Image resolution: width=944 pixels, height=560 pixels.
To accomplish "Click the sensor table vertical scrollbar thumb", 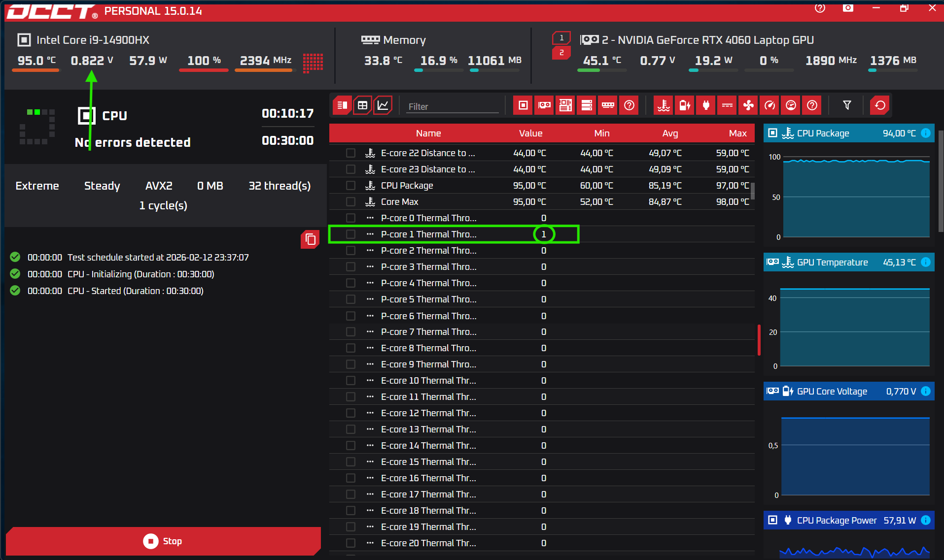I will pos(753,191).
